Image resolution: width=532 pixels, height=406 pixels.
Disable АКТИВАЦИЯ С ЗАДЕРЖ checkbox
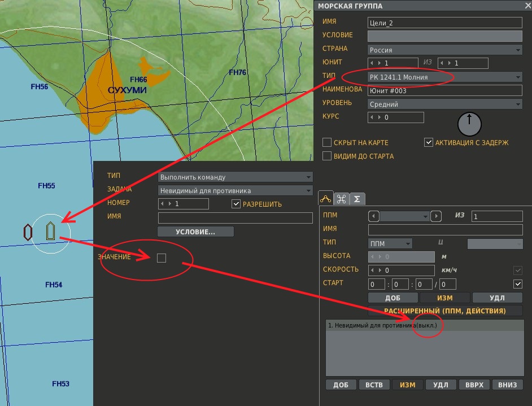click(429, 142)
